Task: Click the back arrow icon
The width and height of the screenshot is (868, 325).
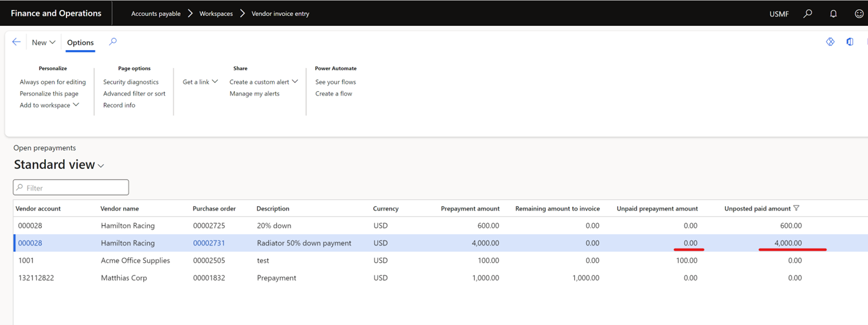Action: pyautogui.click(x=16, y=42)
